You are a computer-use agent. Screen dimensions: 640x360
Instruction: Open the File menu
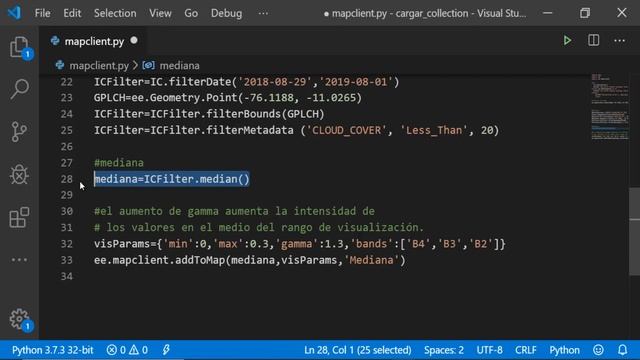pos(42,13)
